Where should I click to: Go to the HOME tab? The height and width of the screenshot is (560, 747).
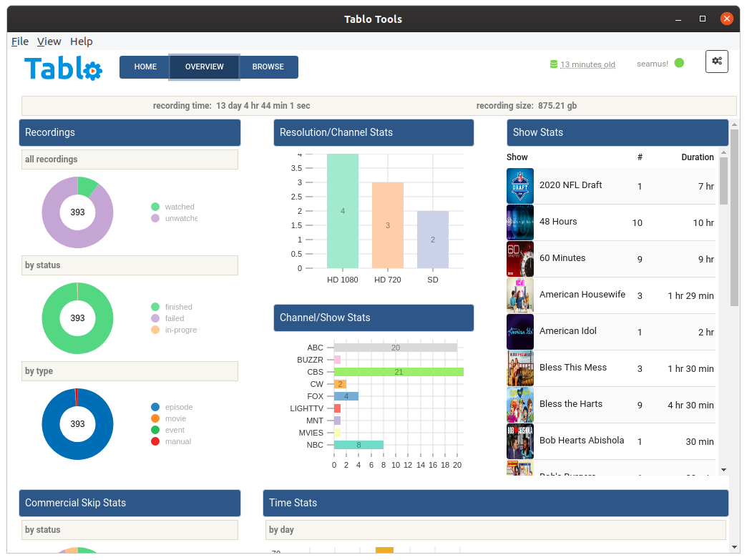tap(145, 67)
